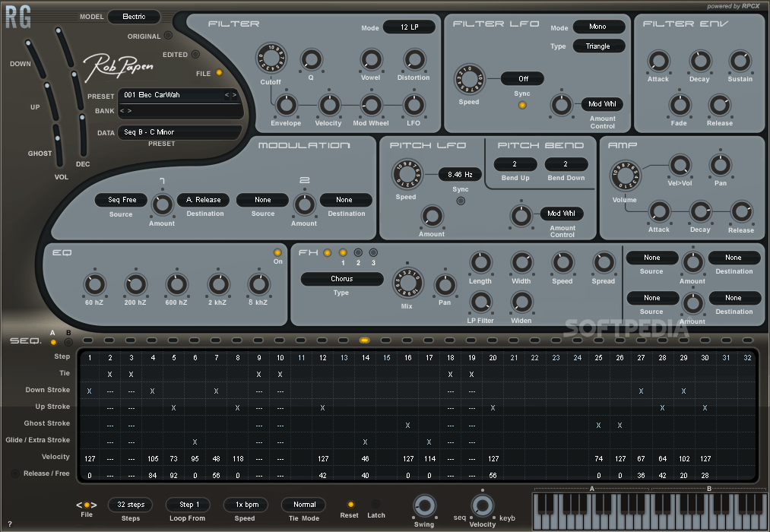Click the on-screen piano keyboard section A
Viewport: 770px width, 532px height.
[591, 511]
